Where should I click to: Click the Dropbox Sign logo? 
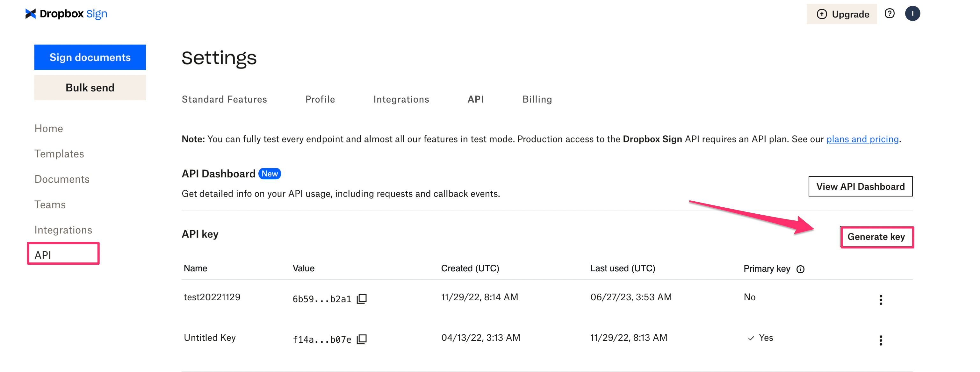tap(66, 14)
